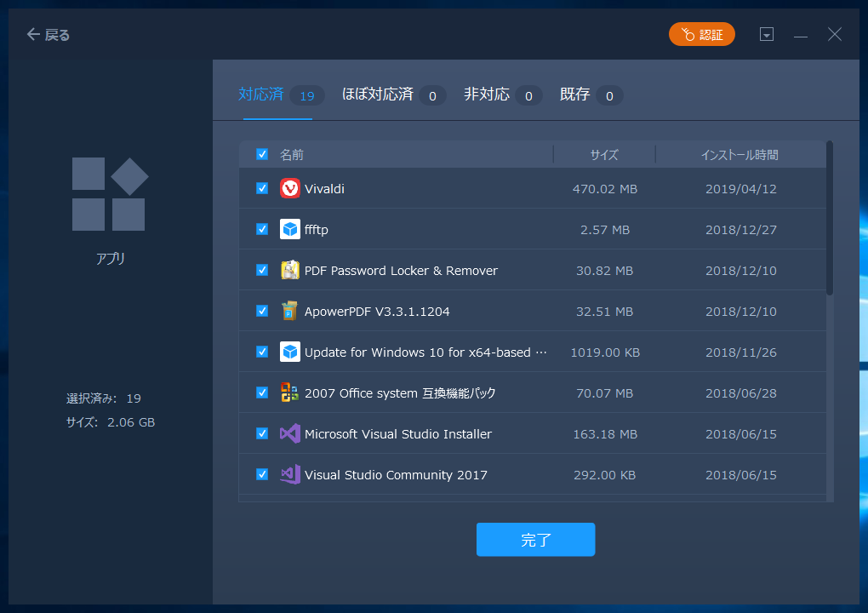This screenshot has height=613, width=868.
Task: Click the 2018/11/26 install date
Action: (740, 352)
